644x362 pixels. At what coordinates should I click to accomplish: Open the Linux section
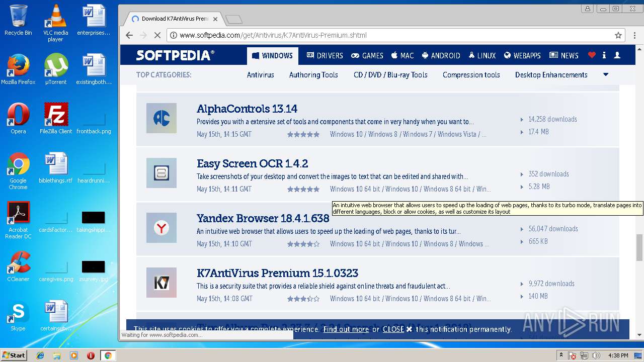(482, 56)
